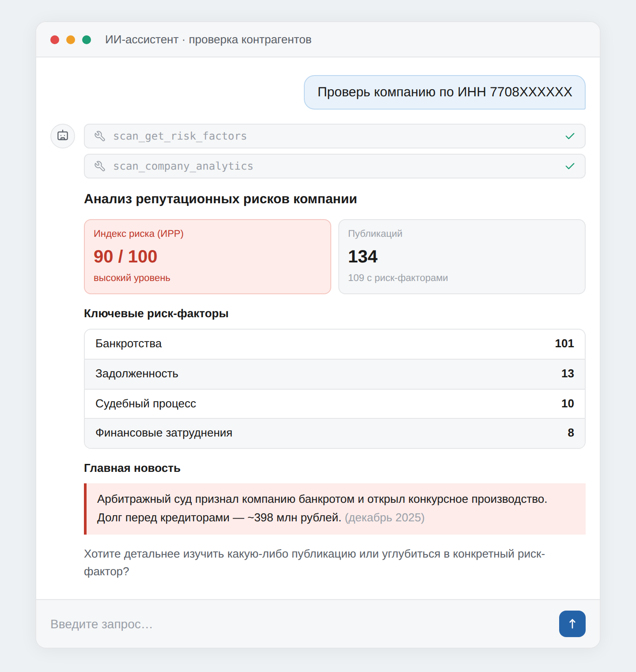The height and width of the screenshot is (672, 636).
Task: Expand the scan_get_risk_factors tool call
Action: click(x=335, y=136)
